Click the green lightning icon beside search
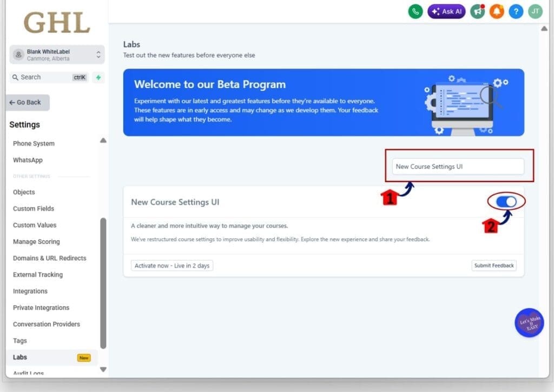This screenshot has width=554, height=392. [x=98, y=77]
